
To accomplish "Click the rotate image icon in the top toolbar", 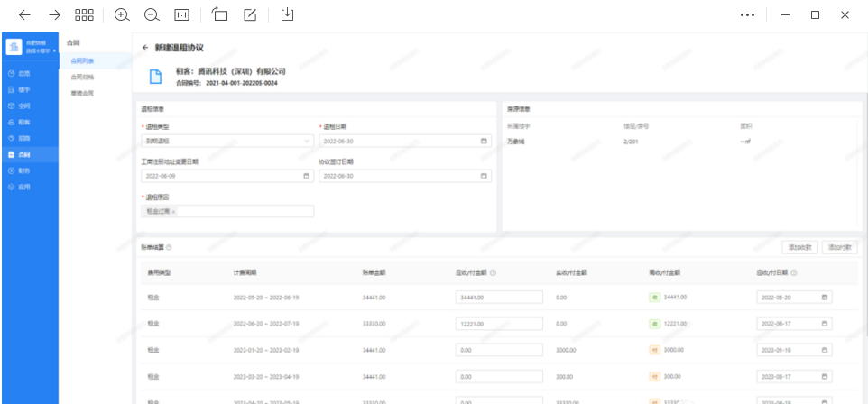I will click(x=220, y=14).
